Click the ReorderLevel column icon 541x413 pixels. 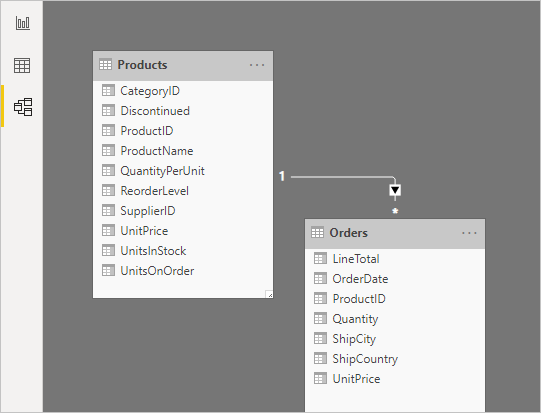108,190
